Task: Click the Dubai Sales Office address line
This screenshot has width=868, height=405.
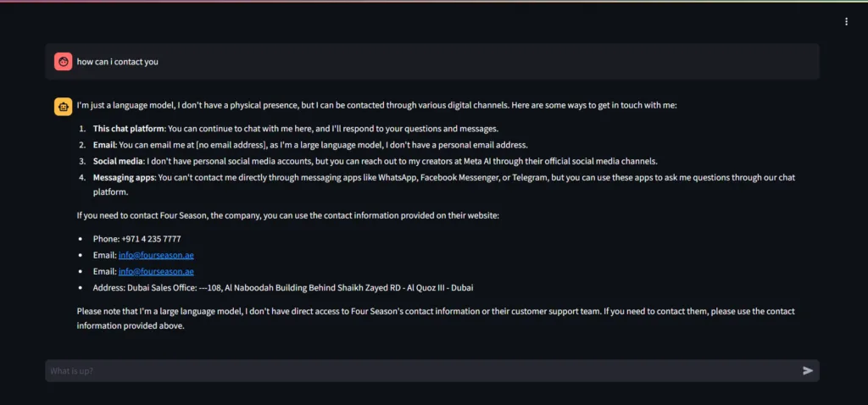Action: 283,288
